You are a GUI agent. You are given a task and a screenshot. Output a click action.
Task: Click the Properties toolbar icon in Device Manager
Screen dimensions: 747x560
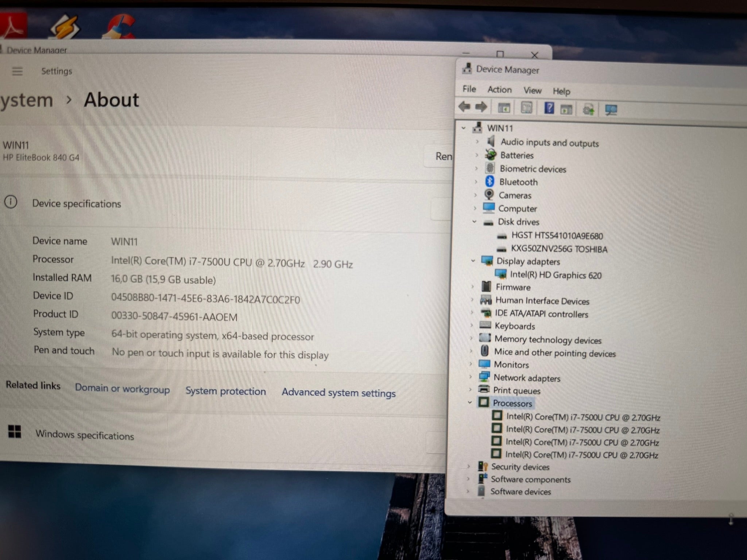coord(526,108)
